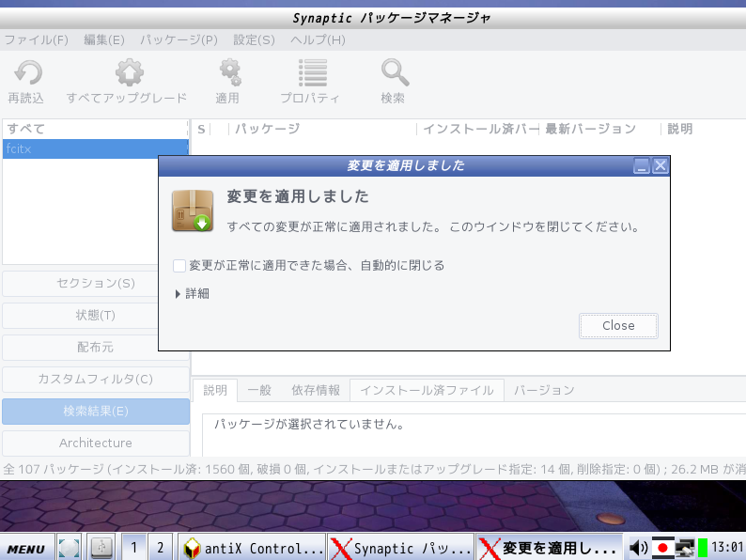Switch to workspace 1
The width and height of the screenshot is (746, 560).
[134, 548]
